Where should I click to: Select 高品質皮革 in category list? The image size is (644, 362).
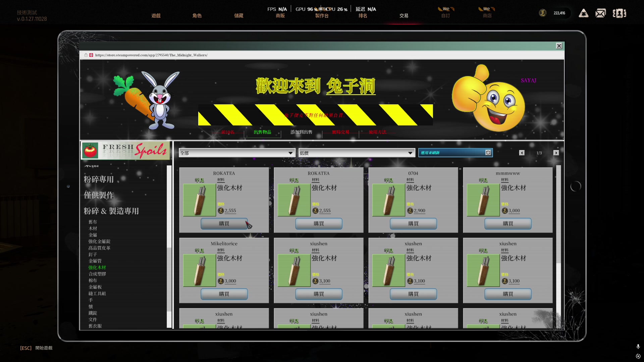99,248
